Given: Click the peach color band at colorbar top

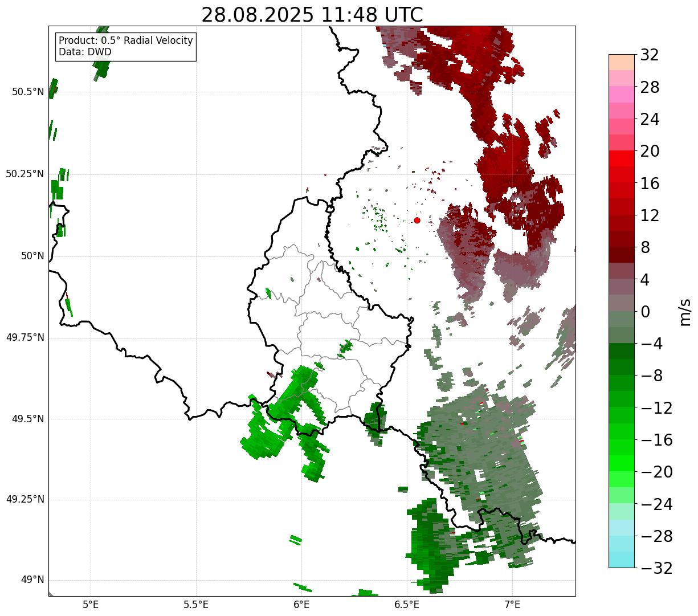Looking at the screenshot, I should click(622, 62).
